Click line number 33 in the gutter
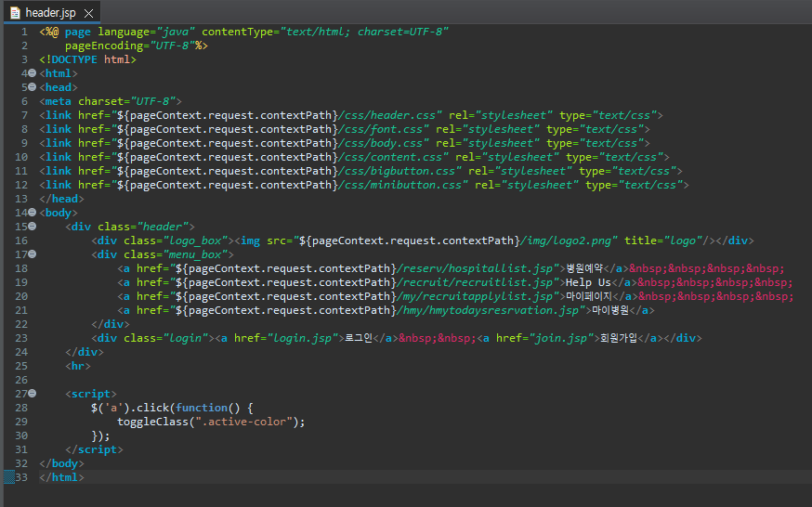 (x=21, y=477)
